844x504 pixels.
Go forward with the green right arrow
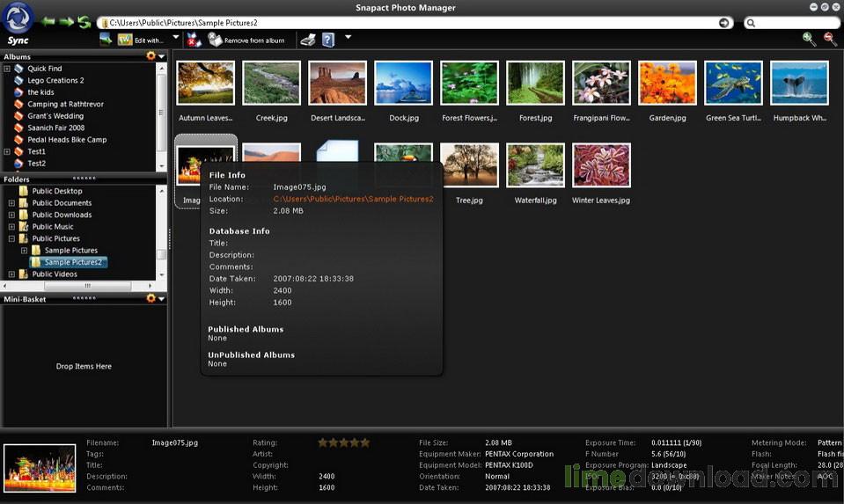coord(67,22)
